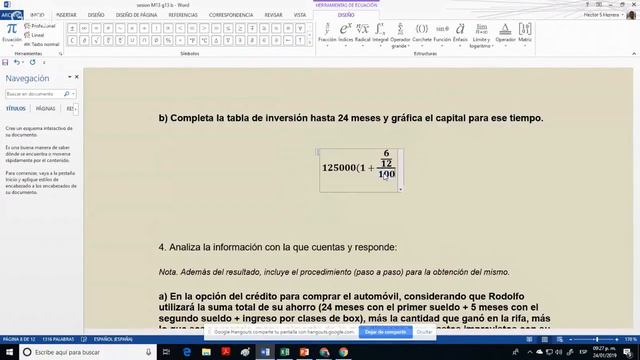Toggle Texto normal option
The image size is (640, 360).
point(42,44)
